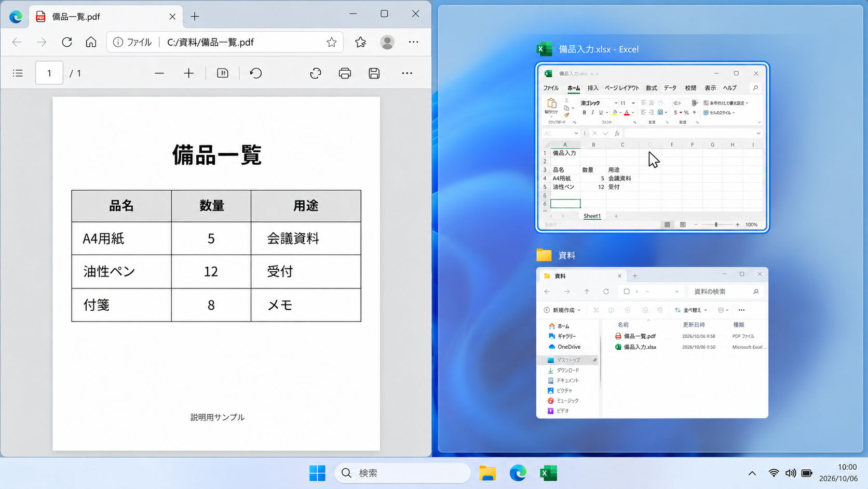Go back in Edge
This screenshot has height=489, width=868.
(x=17, y=42)
